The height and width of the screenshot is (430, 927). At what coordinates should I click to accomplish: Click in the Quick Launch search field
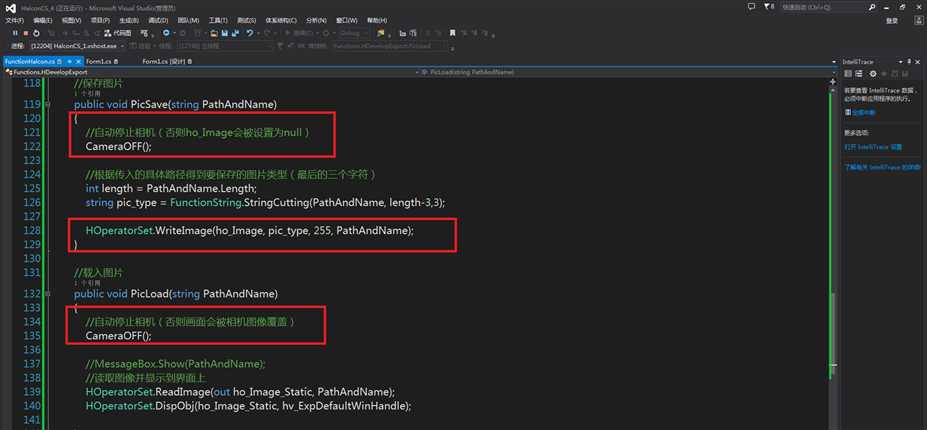click(824, 7)
